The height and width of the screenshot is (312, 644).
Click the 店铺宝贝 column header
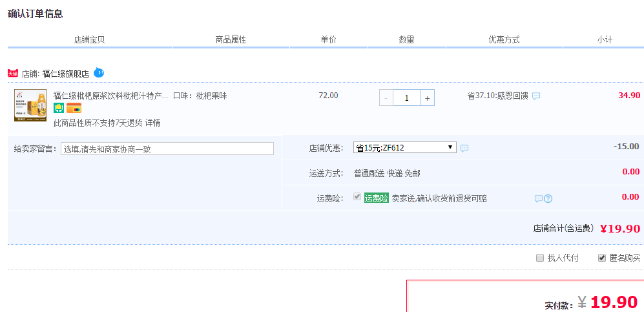(90, 40)
